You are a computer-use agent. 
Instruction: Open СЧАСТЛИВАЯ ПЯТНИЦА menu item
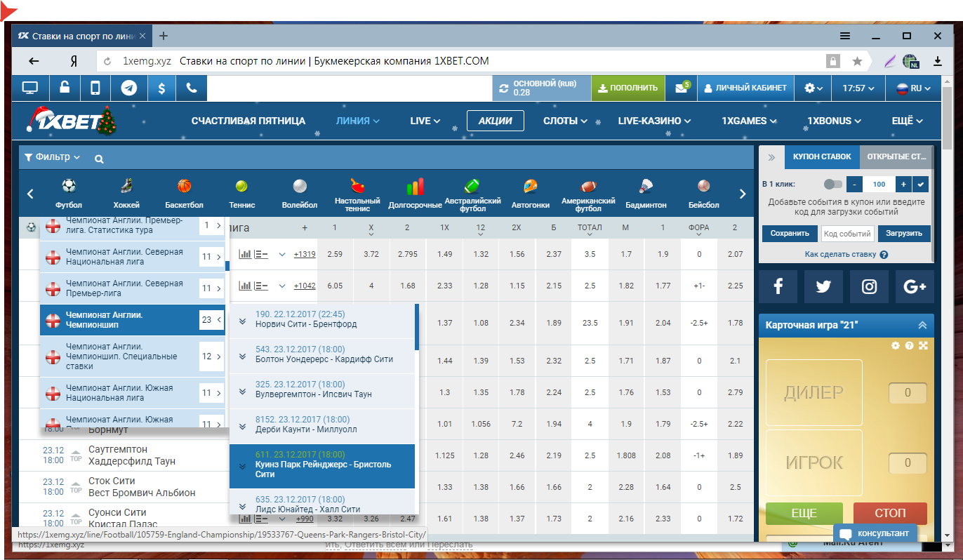[x=248, y=121]
